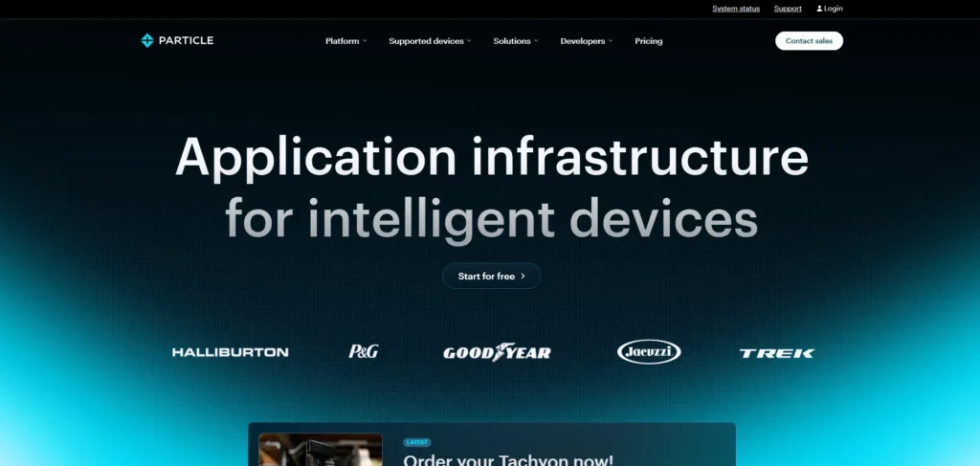Click the Halliburton logo
This screenshot has width=980, height=466.
coord(230,352)
